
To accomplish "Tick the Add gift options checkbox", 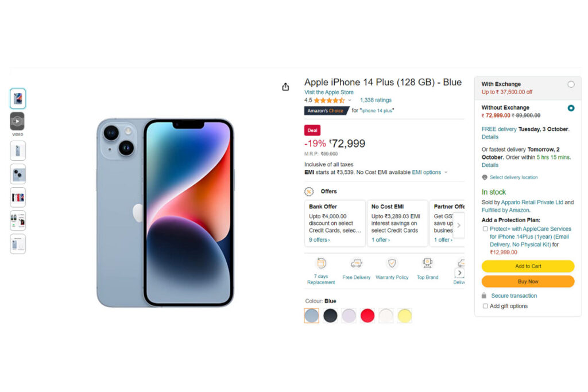I will (485, 306).
